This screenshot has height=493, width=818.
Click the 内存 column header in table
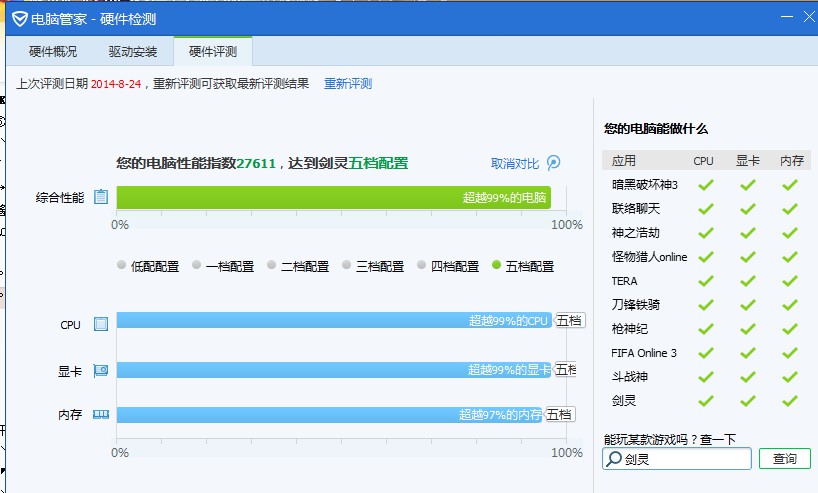(792, 161)
